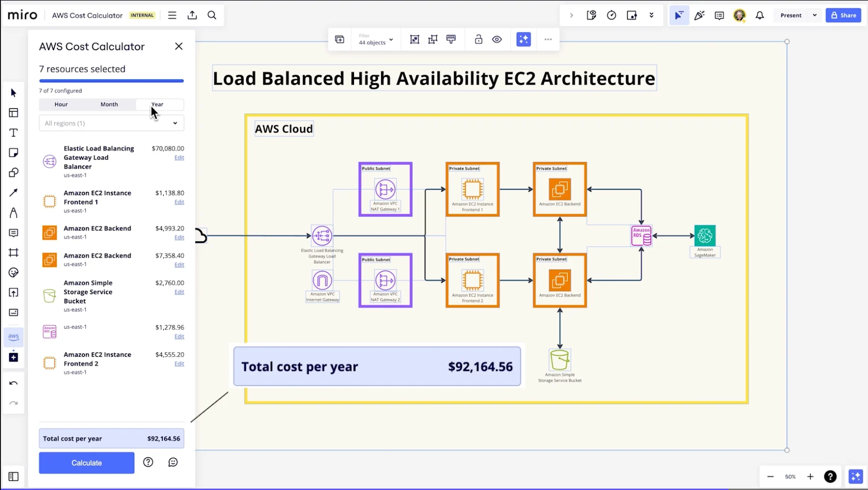Edit the $1,278.96 RDS resource
Image resolution: width=868 pixels, height=490 pixels.
179,336
